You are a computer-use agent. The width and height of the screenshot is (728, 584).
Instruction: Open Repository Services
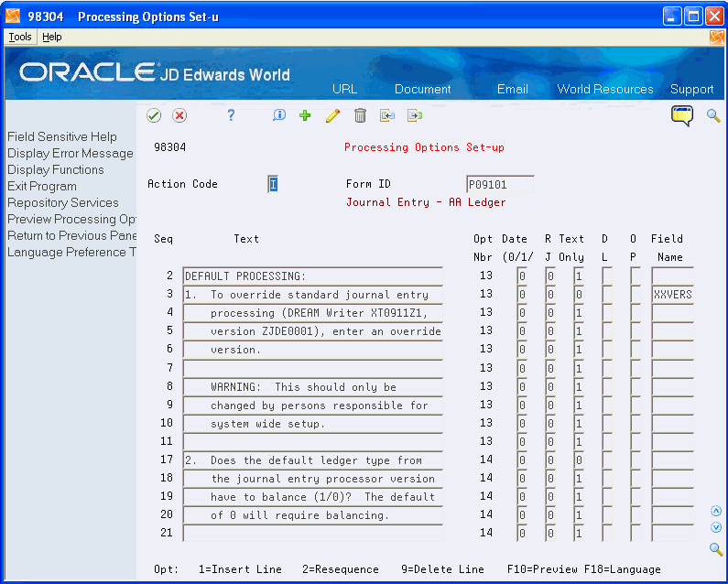[63, 203]
